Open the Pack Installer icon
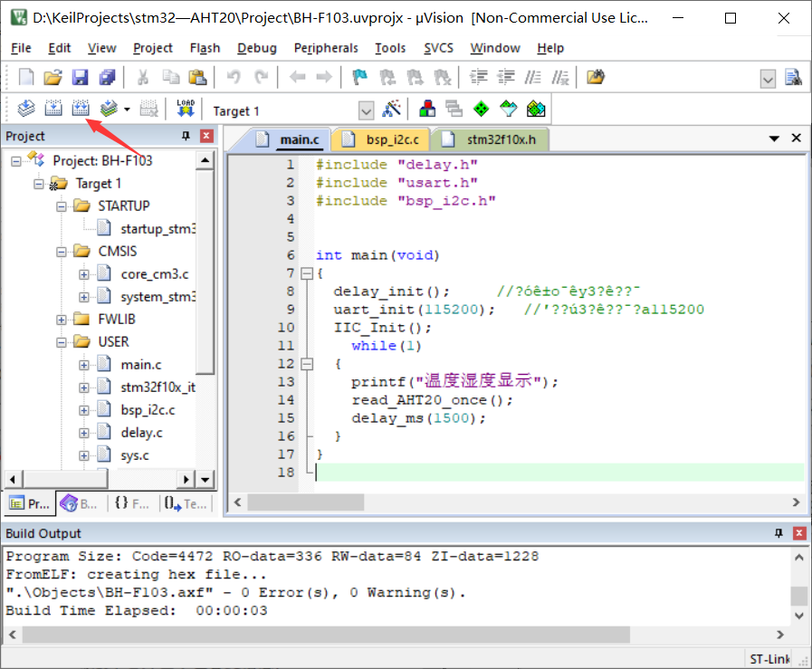 coord(536,109)
